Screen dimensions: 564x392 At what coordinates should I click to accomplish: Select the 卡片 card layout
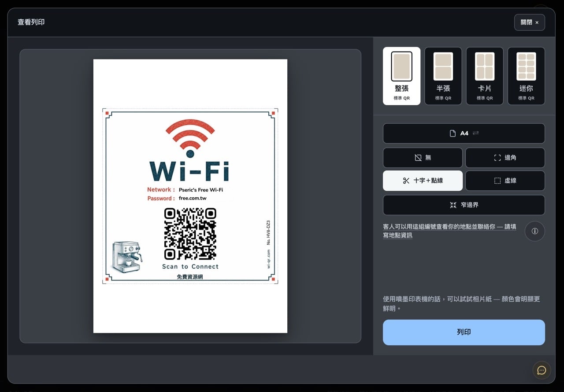point(485,76)
